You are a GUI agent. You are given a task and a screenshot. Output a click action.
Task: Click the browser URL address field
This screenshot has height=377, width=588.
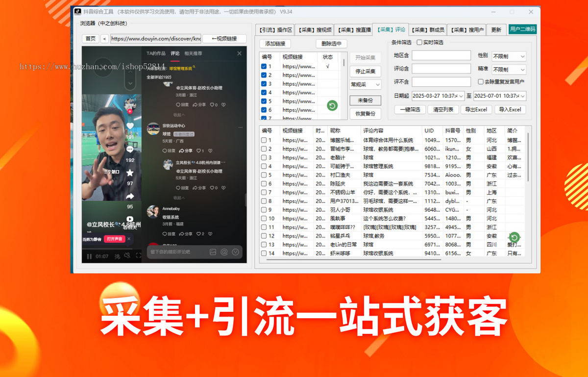(x=155, y=39)
